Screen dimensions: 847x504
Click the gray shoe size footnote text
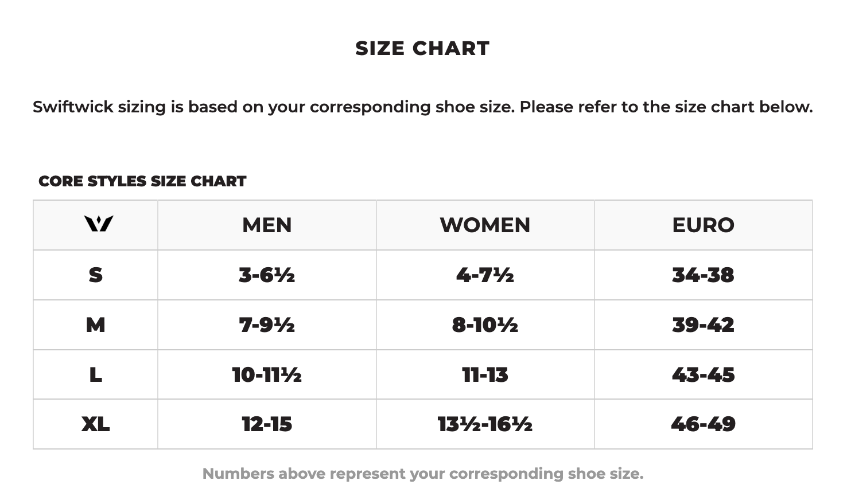(x=422, y=474)
